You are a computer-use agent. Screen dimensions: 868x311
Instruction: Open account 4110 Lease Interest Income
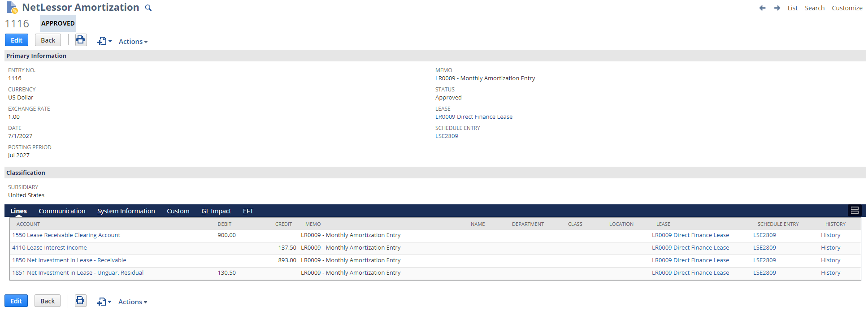49,248
